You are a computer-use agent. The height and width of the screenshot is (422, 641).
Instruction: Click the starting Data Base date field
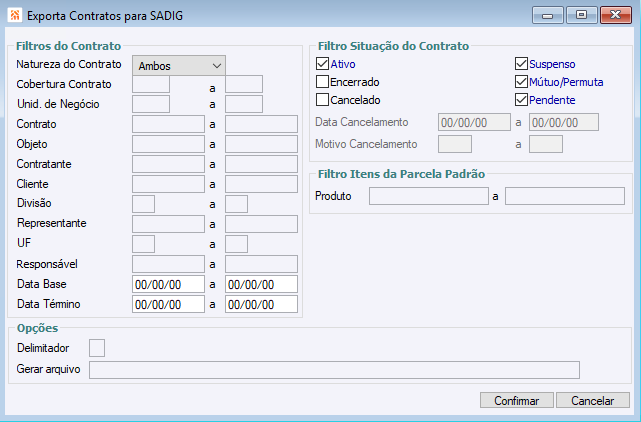coord(168,284)
